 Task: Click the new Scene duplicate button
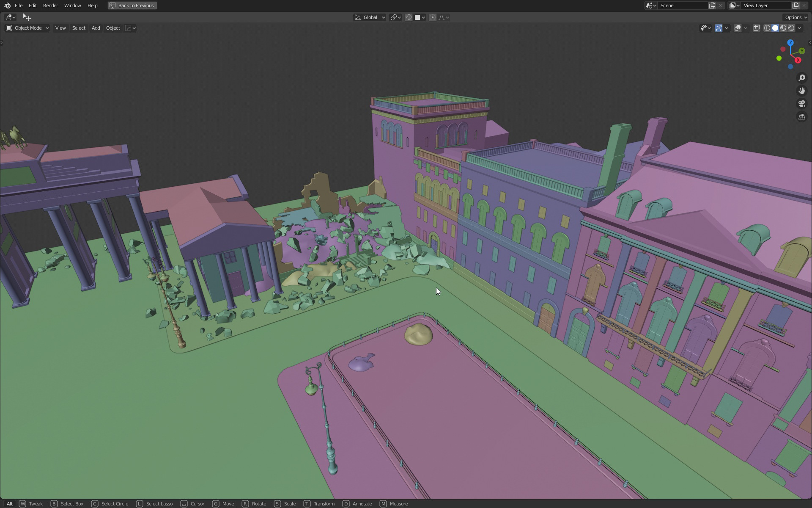[x=712, y=6]
